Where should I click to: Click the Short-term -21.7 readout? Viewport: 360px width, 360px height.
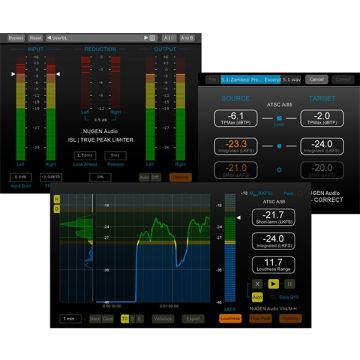273,217
